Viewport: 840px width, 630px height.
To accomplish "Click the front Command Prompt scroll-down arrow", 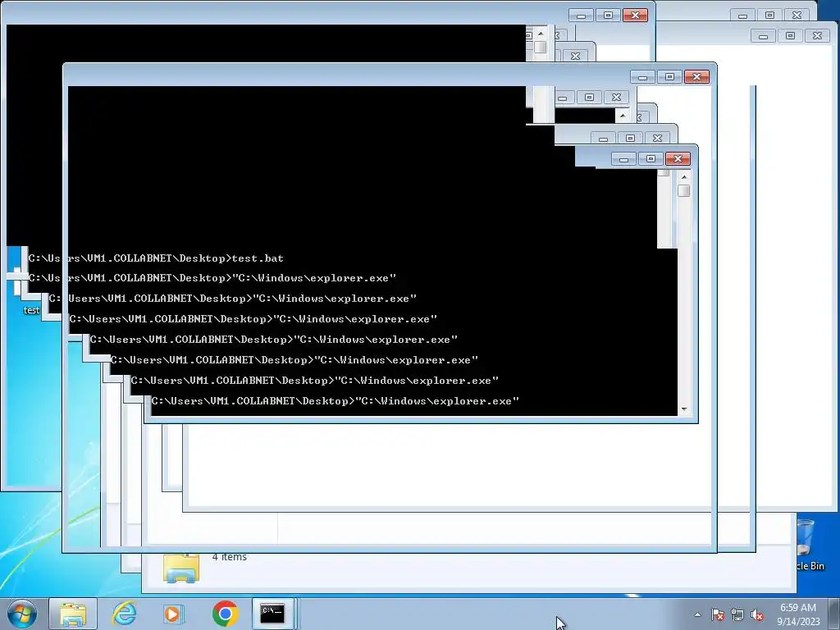I will pos(683,409).
